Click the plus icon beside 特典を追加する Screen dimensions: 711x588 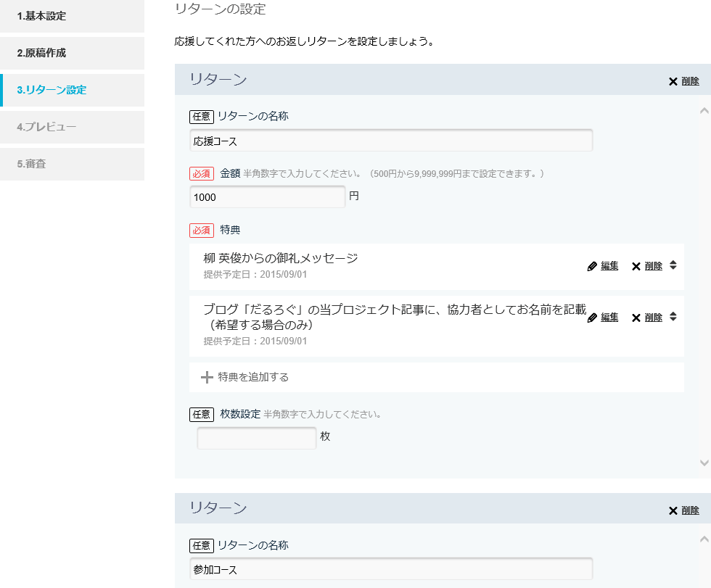tap(207, 377)
